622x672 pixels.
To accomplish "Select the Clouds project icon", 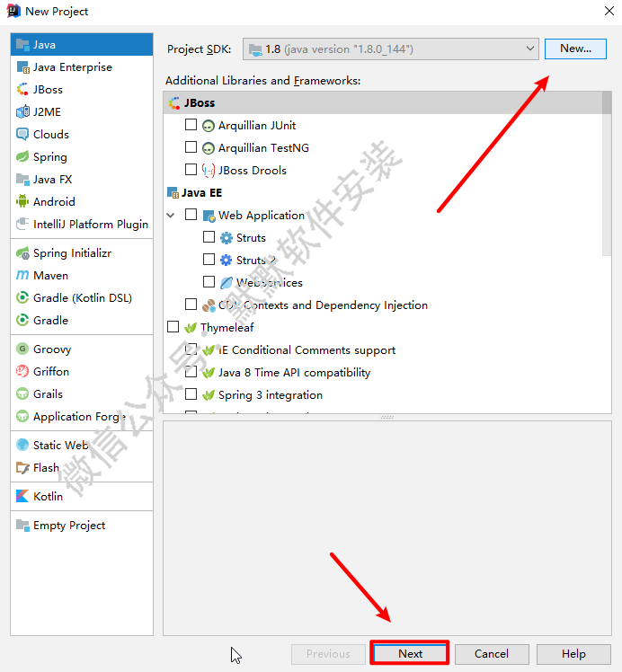I will click(x=22, y=134).
